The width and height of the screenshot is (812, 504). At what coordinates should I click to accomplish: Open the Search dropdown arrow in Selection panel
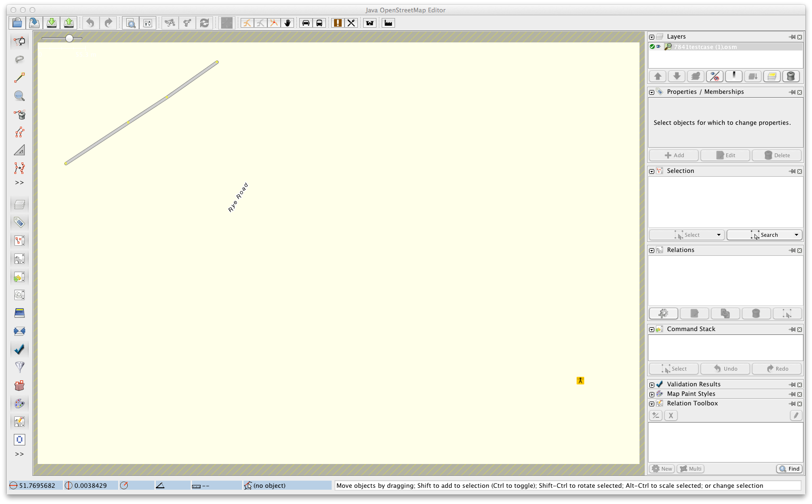click(x=796, y=235)
